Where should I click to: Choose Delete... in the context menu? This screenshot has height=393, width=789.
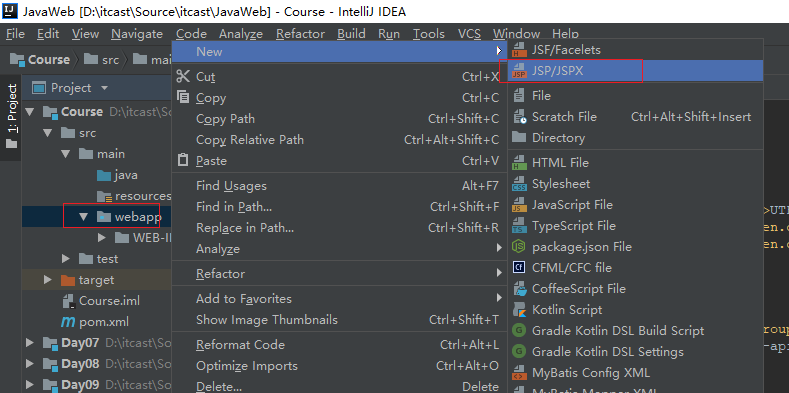pyautogui.click(x=340, y=386)
